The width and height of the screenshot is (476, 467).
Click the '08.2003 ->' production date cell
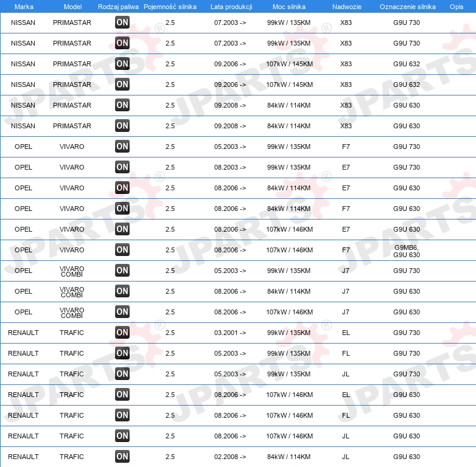tap(230, 167)
